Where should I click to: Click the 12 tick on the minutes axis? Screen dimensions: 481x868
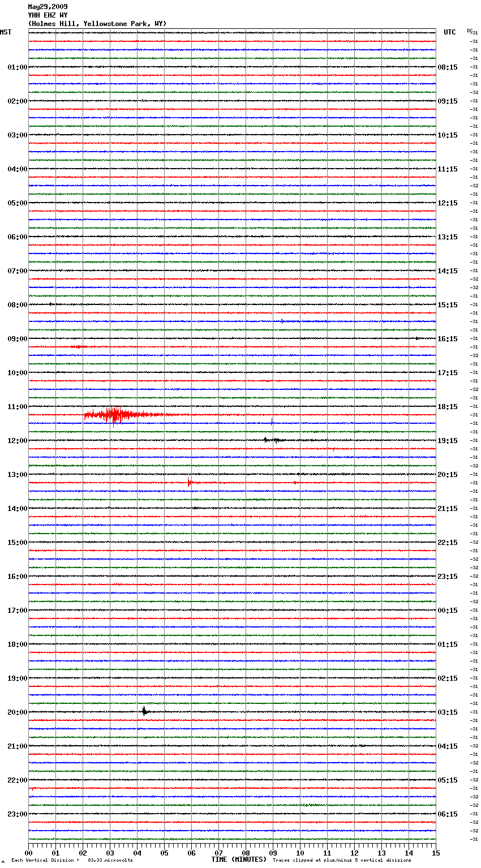(354, 853)
